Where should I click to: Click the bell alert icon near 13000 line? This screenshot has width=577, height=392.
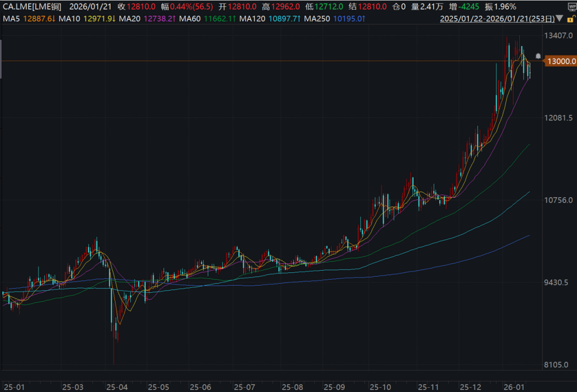click(x=538, y=56)
